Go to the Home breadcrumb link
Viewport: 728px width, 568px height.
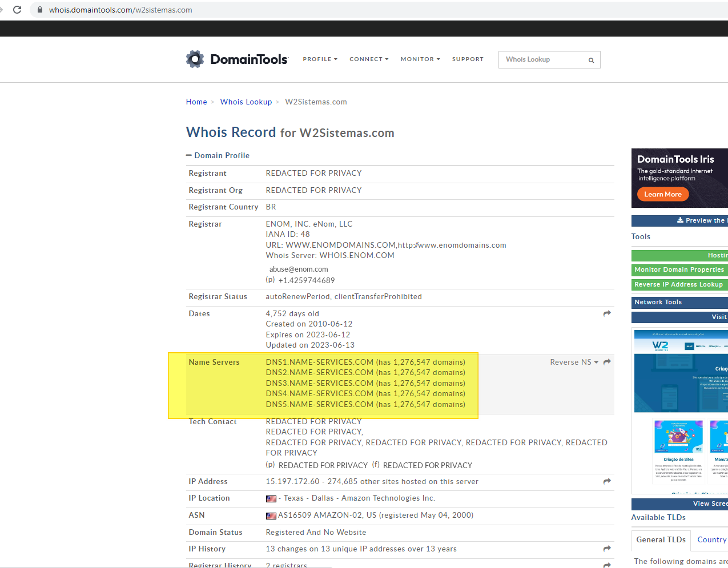click(196, 102)
